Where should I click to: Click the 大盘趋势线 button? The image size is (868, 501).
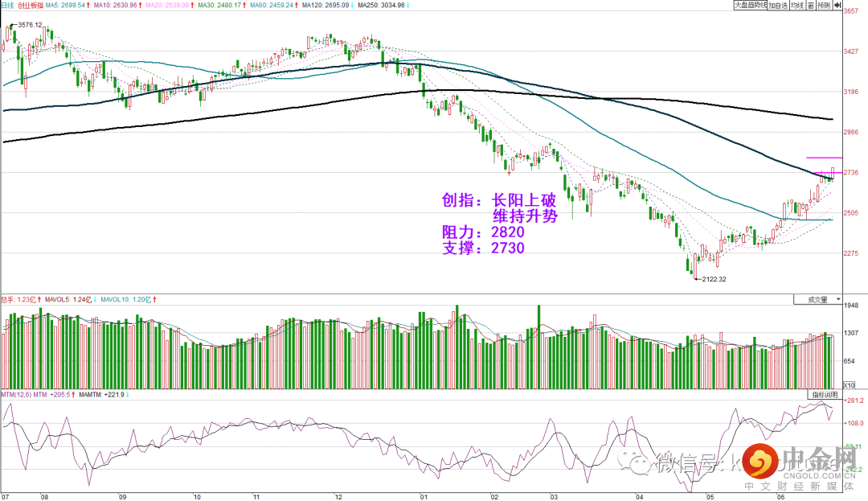[x=750, y=5]
